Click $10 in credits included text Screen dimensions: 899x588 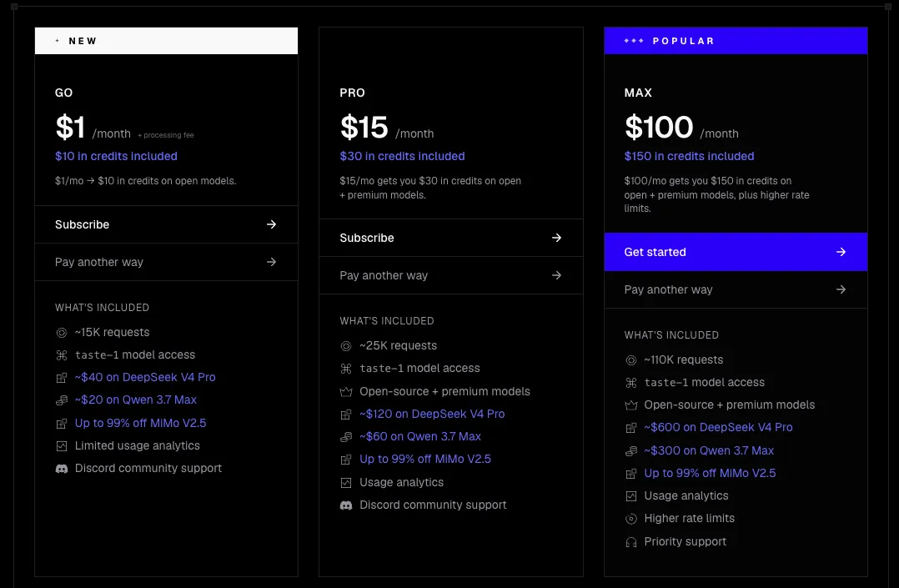pyautogui.click(x=117, y=156)
